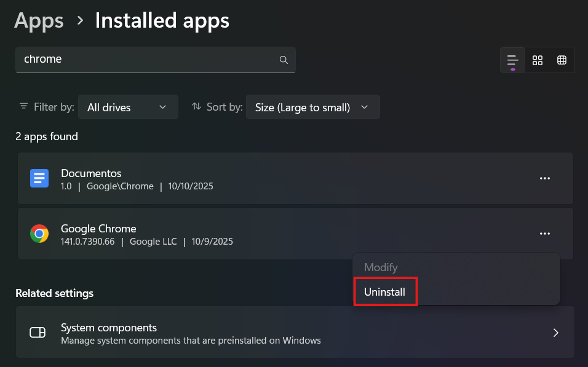The image size is (588, 367).
Task: Go back to Apps via the breadcrumb
Action: tap(39, 21)
